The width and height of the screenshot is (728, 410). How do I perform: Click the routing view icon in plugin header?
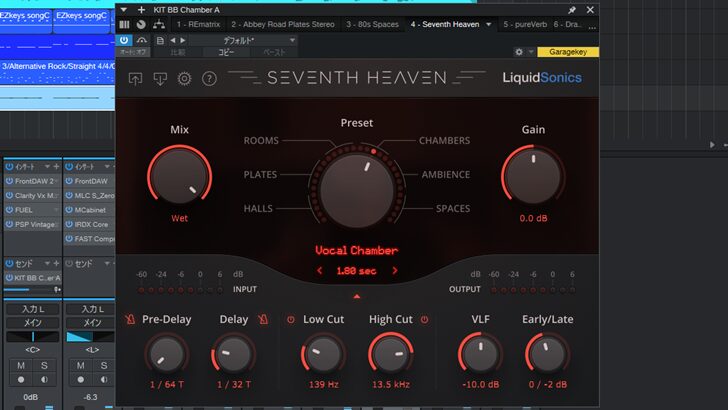click(x=159, y=24)
